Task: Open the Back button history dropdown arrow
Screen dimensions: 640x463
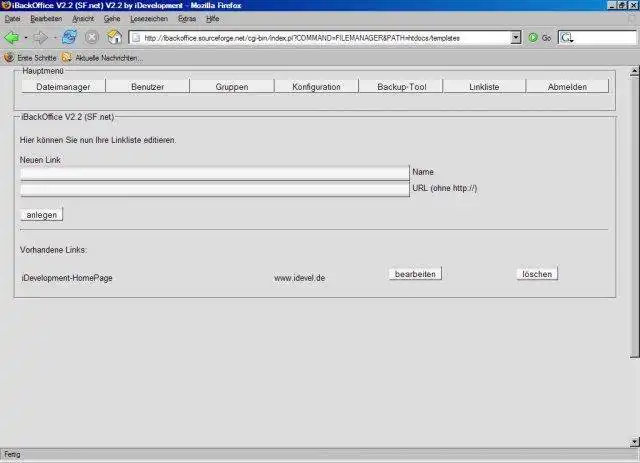Action: tap(26, 38)
